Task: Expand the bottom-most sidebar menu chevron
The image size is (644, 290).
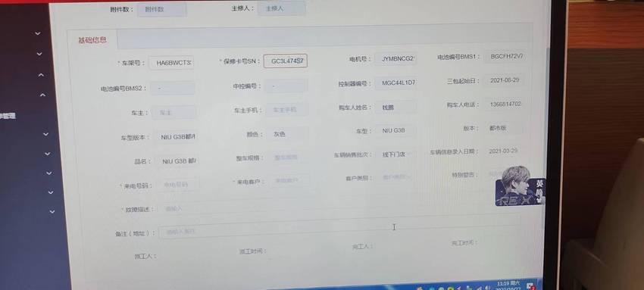Action: [x=52, y=212]
